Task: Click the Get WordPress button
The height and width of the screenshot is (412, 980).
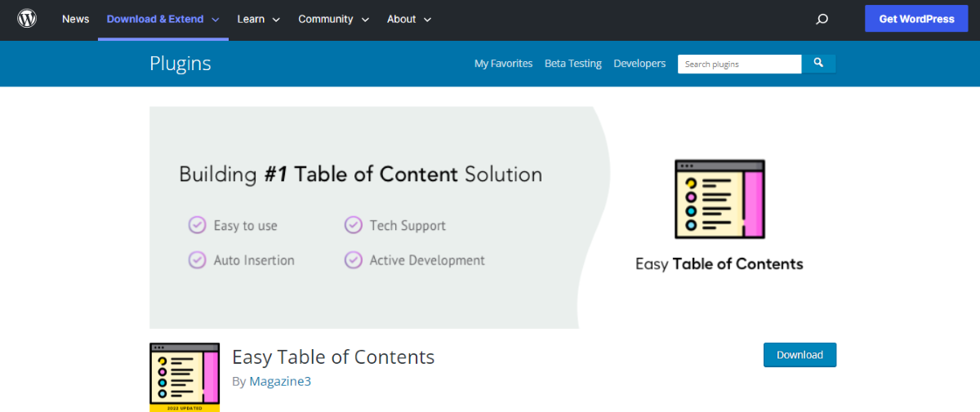Action: [x=916, y=19]
